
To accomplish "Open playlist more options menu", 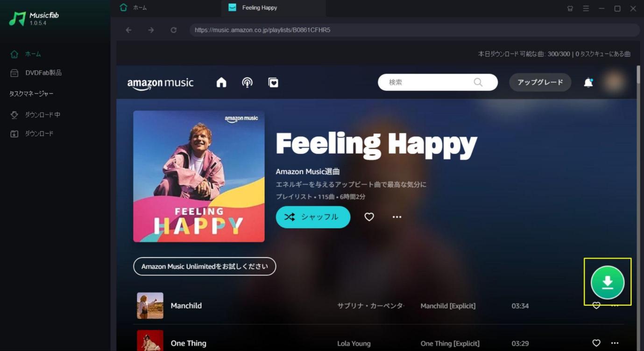I will 397,217.
